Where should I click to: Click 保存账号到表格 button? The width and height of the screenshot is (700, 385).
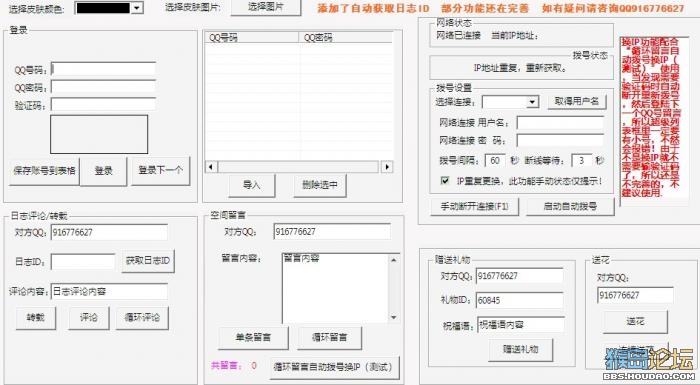[x=44, y=171]
